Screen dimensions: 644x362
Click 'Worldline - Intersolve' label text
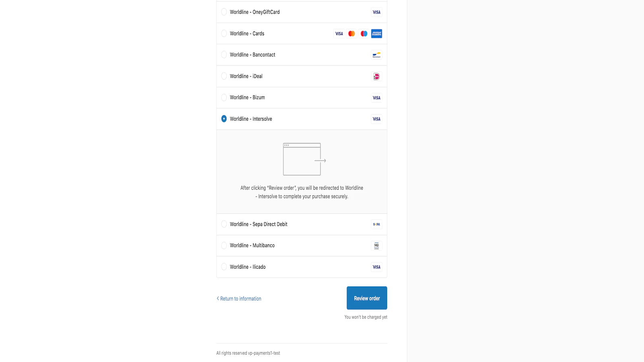[x=251, y=119]
